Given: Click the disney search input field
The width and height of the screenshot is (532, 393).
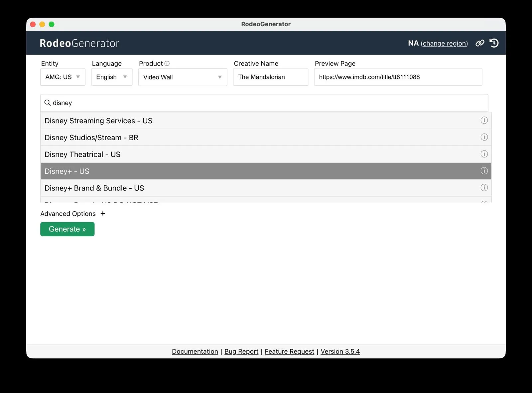Looking at the screenshot, I should point(264,103).
